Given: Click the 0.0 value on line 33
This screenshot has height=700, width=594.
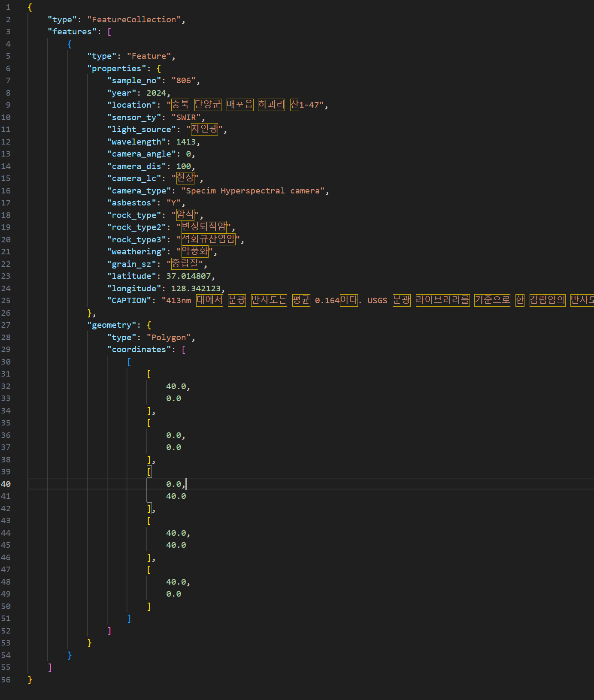Looking at the screenshot, I should 173,398.
